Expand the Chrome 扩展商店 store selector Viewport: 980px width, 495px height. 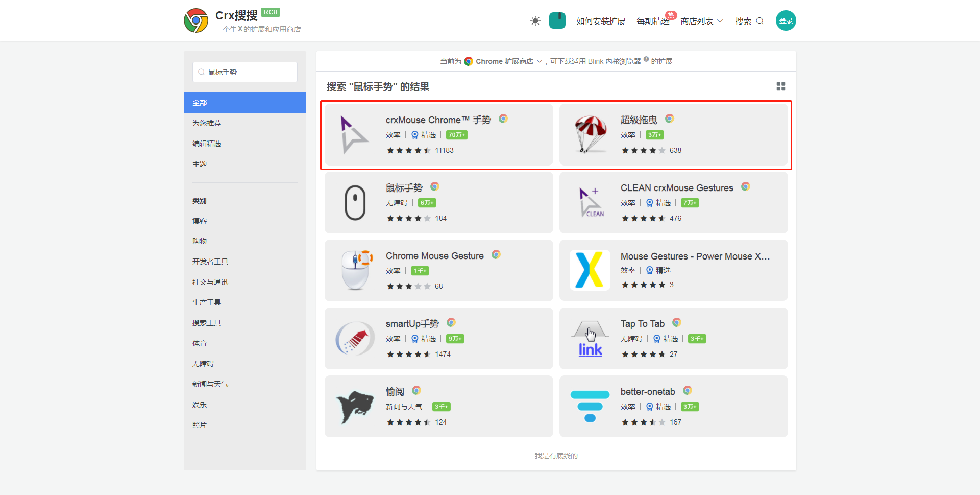[503, 61]
